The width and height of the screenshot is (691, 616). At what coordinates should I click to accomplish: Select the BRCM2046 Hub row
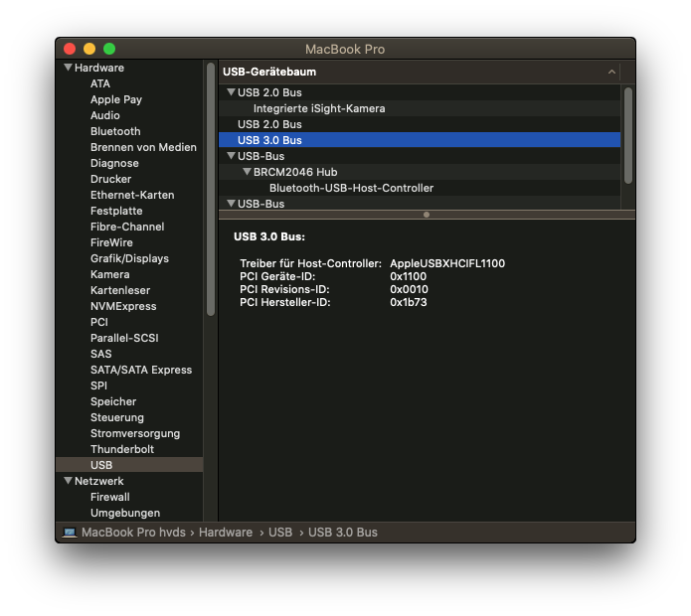[420, 172]
